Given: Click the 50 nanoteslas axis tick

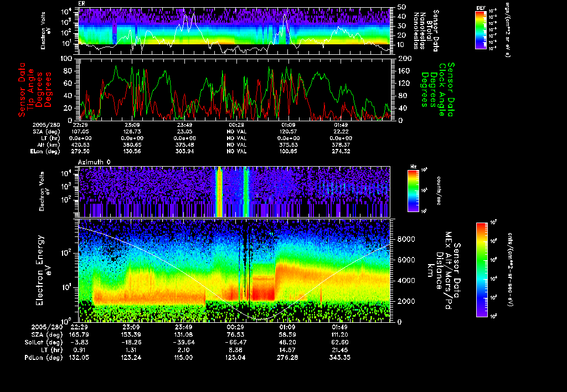Looking at the screenshot, I should click(402, 7).
